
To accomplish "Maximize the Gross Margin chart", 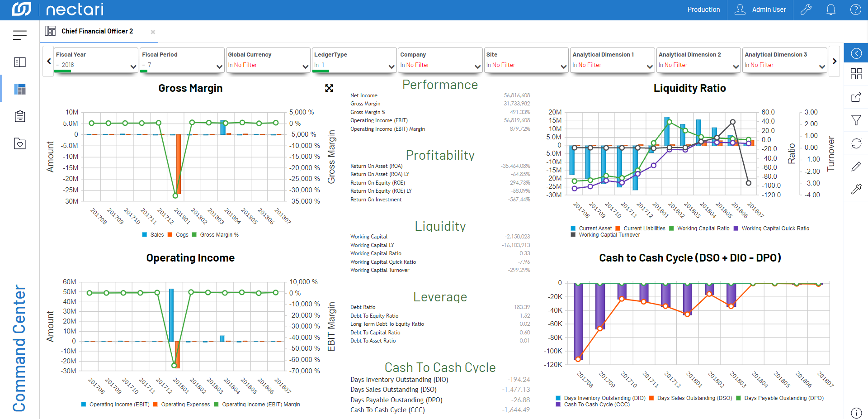I will pyautogui.click(x=329, y=88).
